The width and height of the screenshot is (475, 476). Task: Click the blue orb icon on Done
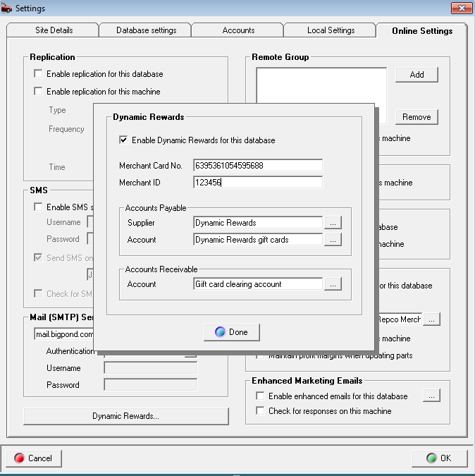[x=220, y=332]
